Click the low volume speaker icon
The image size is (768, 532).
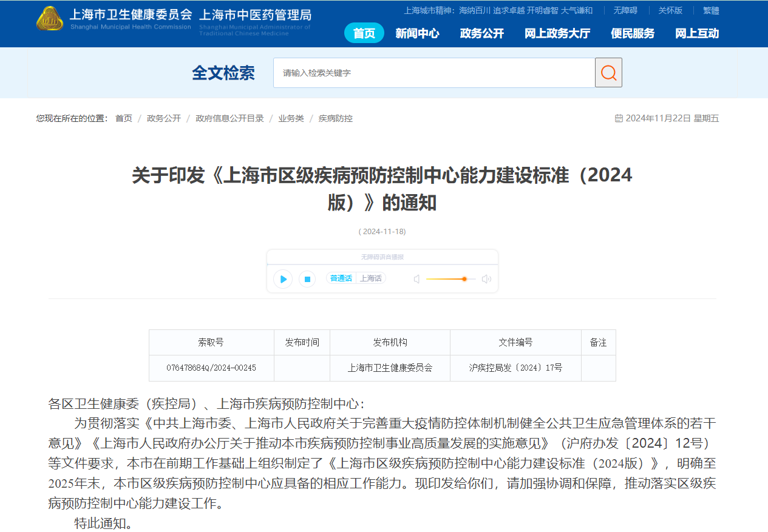coord(416,279)
